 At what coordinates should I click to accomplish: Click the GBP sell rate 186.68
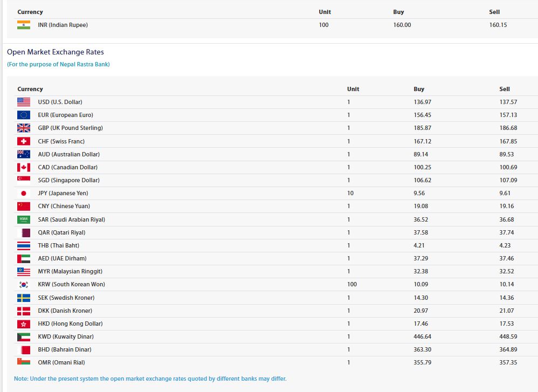(x=508, y=128)
